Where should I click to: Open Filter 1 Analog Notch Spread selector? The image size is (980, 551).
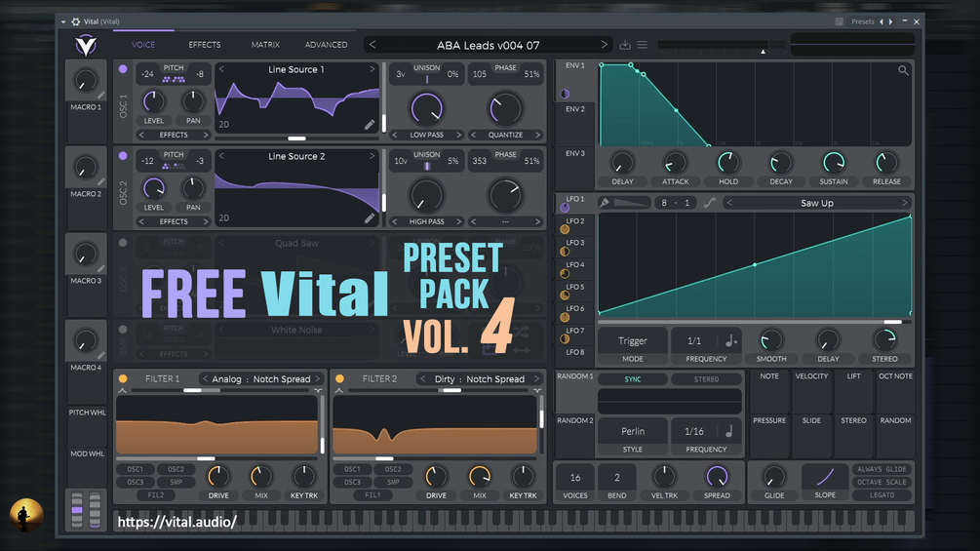pyautogui.click(x=261, y=378)
